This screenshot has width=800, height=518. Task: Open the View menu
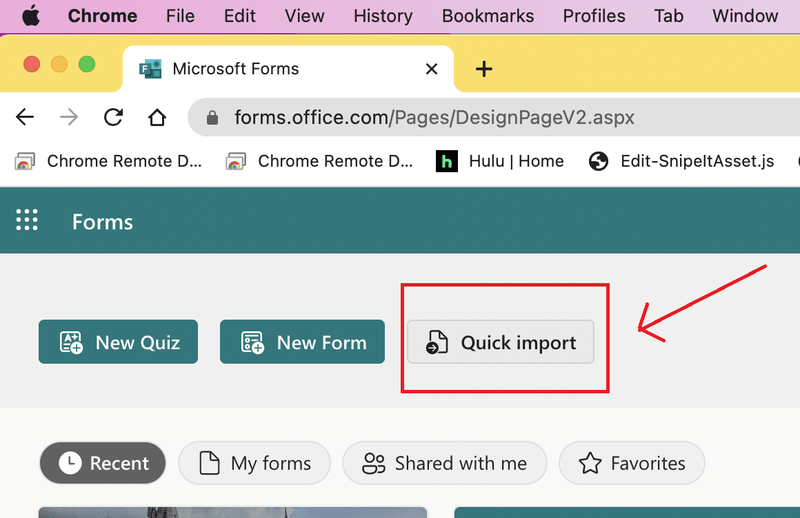304,16
